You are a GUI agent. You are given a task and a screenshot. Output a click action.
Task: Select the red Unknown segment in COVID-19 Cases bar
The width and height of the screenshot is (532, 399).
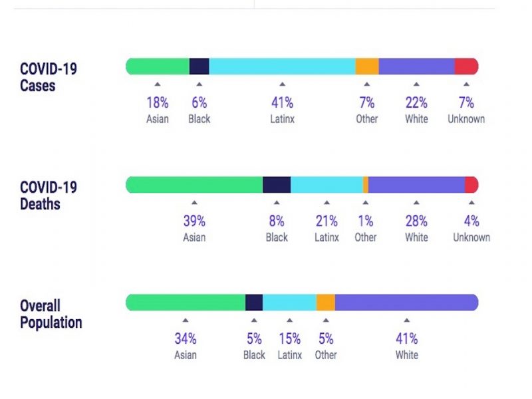(x=466, y=66)
